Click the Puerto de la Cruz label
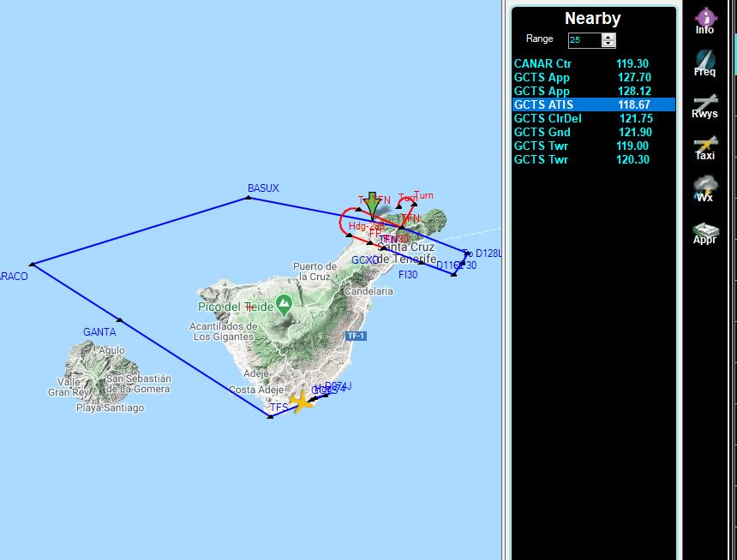 tap(315, 271)
